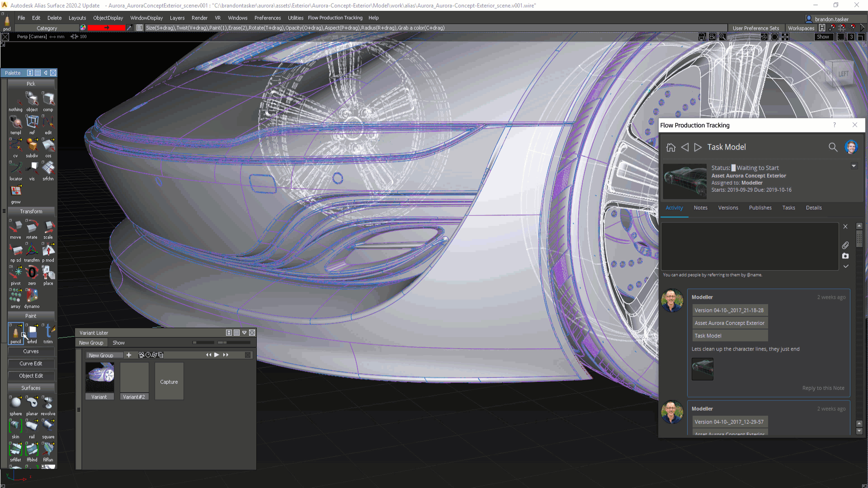The height and width of the screenshot is (488, 868).
Task: Switch to the Publishes tab
Action: pos(760,208)
